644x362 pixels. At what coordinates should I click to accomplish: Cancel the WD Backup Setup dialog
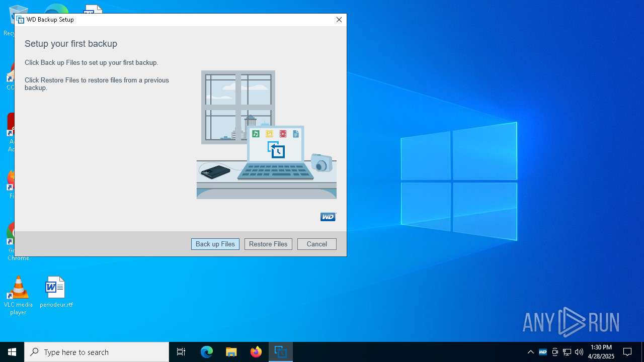317,244
